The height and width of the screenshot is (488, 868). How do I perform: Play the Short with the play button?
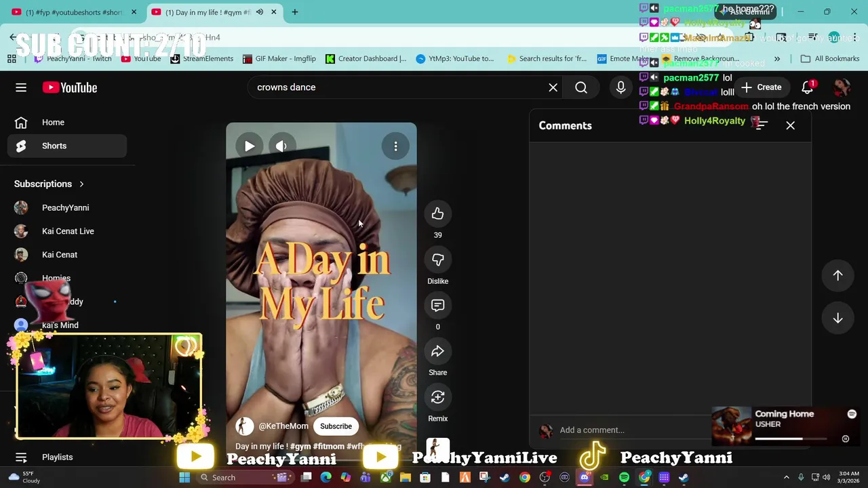(x=250, y=146)
